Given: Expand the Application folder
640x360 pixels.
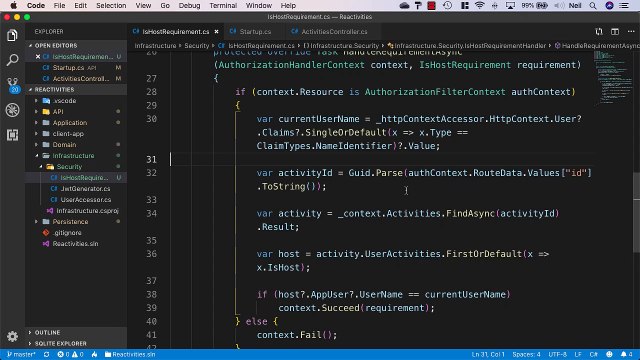Looking at the screenshot, I should [76, 122].
